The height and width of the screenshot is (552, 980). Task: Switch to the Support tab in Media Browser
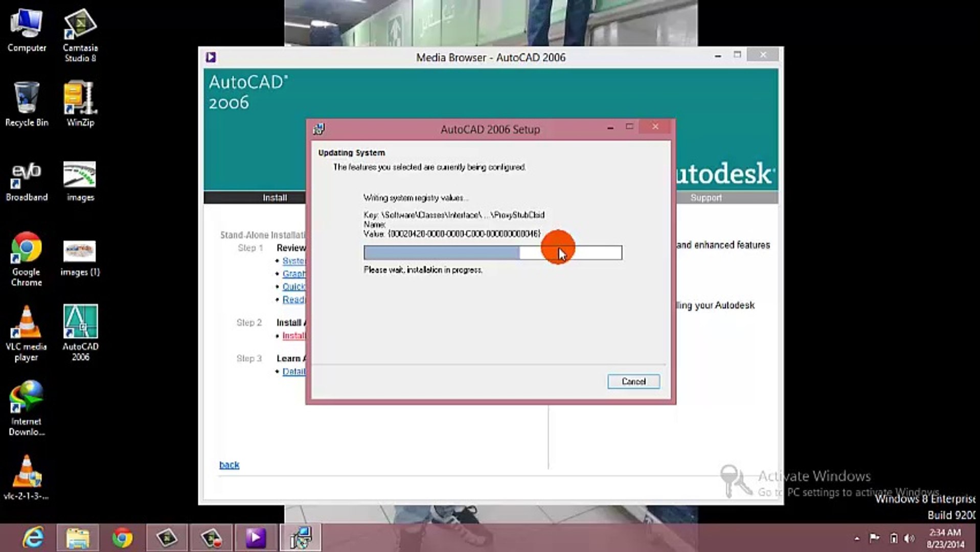(x=706, y=198)
